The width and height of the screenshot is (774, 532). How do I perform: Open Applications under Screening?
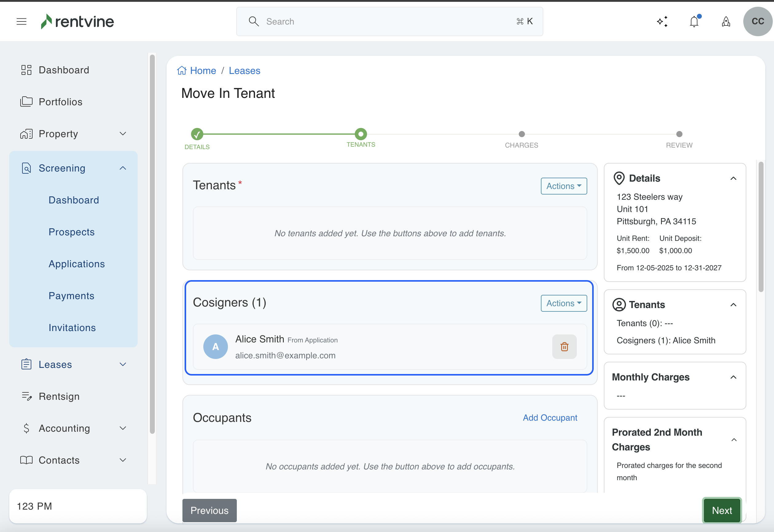77,264
